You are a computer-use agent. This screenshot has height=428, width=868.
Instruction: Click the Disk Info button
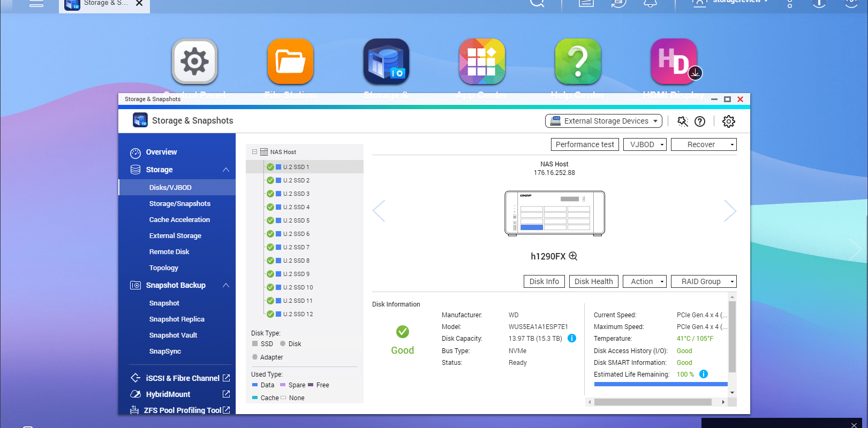(x=544, y=281)
